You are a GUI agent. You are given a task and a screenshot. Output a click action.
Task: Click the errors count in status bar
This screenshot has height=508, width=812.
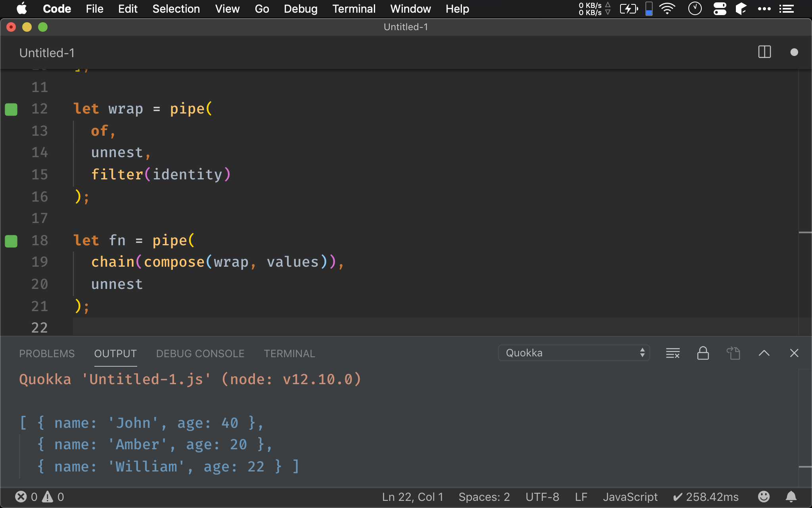pyautogui.click(x=26, y=497)
